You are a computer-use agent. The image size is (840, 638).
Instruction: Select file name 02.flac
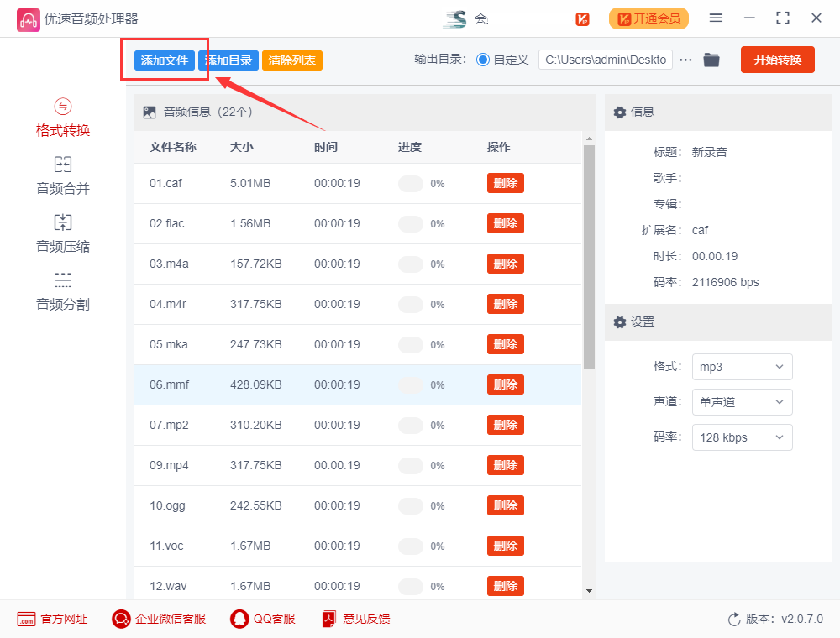[x=166, y=224]
